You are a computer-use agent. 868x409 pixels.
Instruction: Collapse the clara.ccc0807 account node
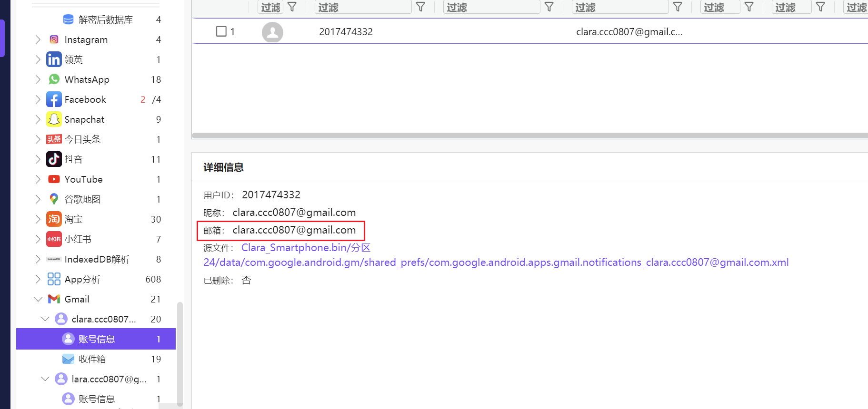[x=45, y=319]
